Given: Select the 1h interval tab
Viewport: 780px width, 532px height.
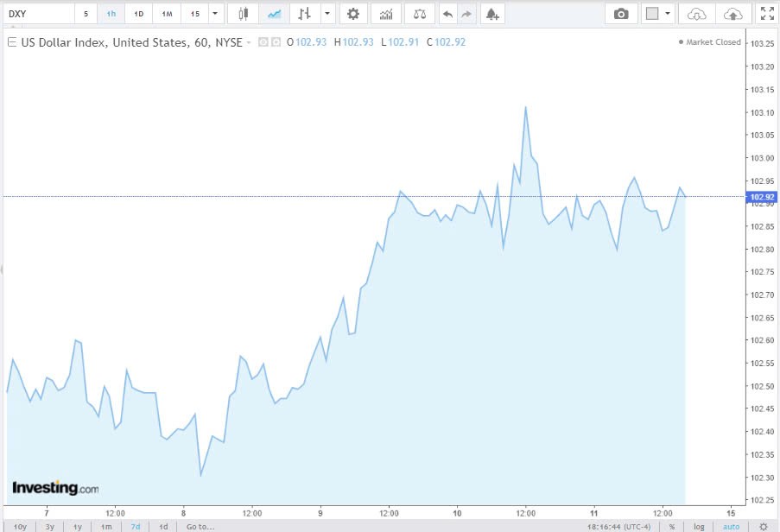Looking at the screenshot, I should [x=111, y=14].
